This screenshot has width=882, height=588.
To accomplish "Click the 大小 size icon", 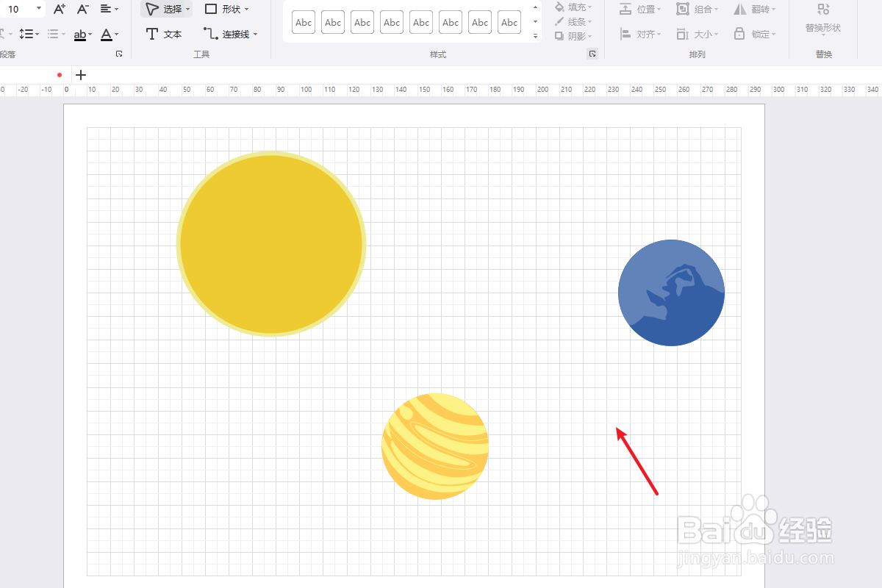I will pos(683,34).
